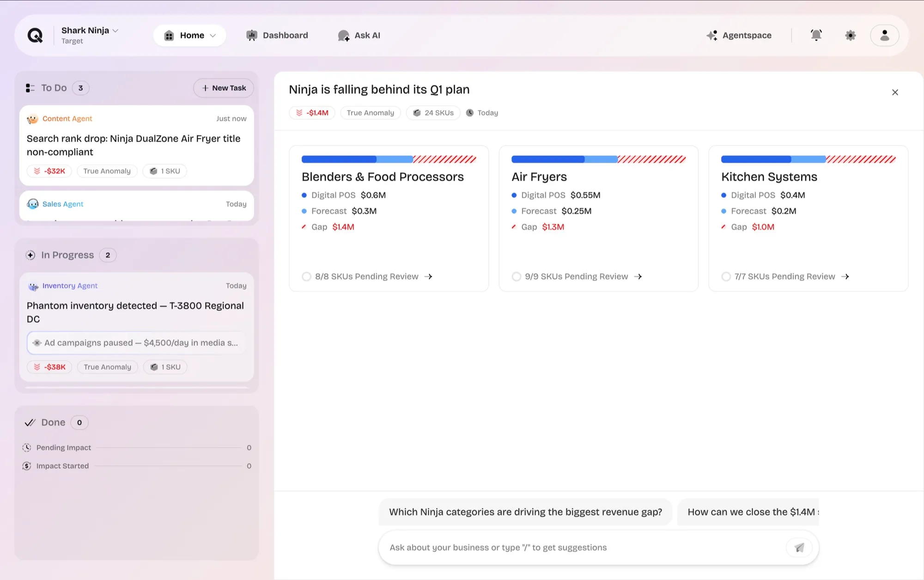Click the Sales Agent task card

(x=137, y=206)
